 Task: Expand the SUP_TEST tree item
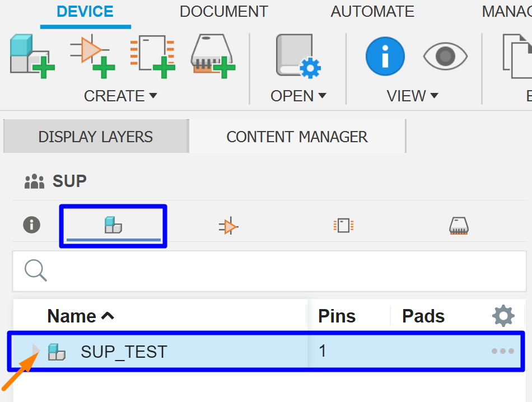coord(36,351)
